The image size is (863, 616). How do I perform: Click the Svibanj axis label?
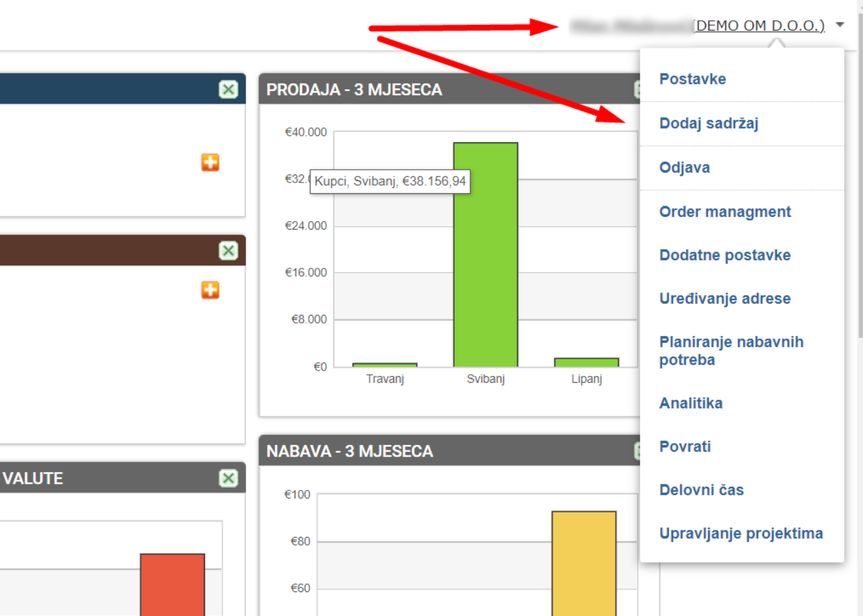tap(486, 379)
